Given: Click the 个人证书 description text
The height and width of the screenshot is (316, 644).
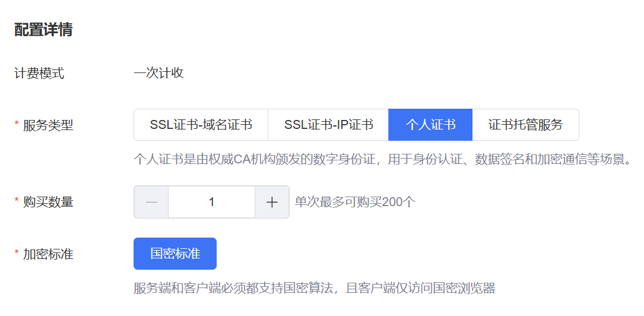Looking at the screenshot, I should [382, 159].
